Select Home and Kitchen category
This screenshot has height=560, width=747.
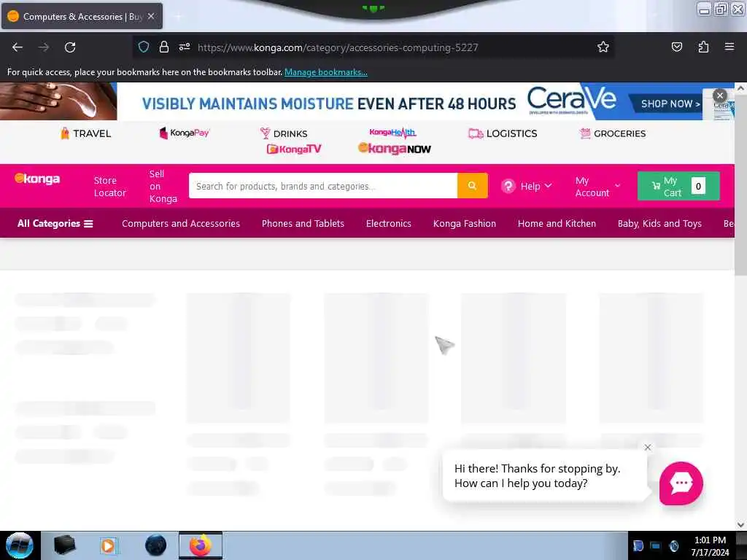coord(557,223)
